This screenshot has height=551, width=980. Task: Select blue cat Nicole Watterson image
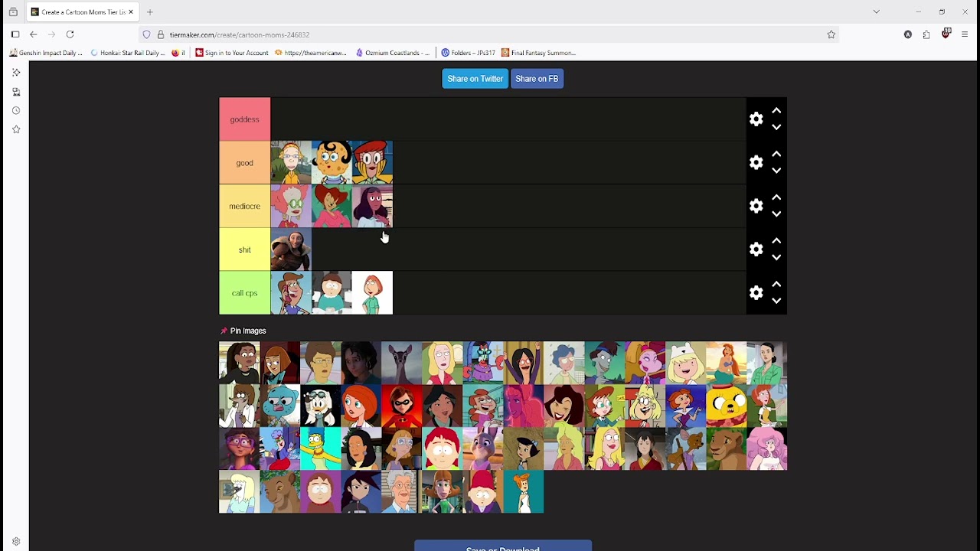(x=280, y=406)
